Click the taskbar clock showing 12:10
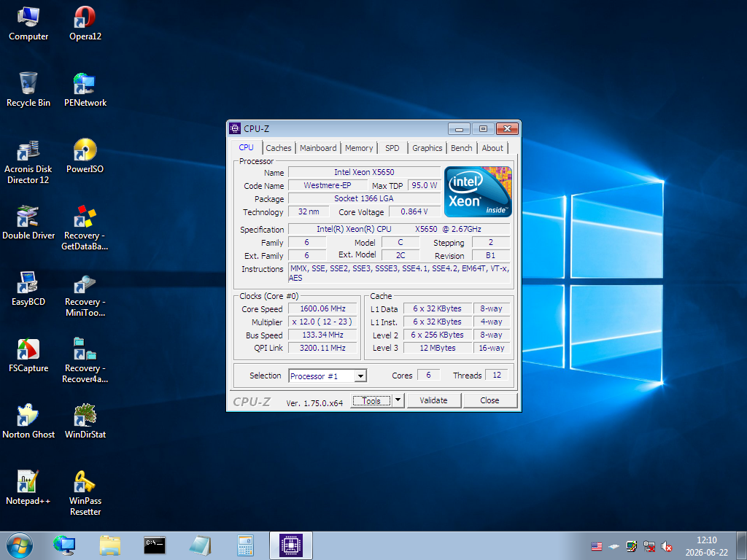This screenshot has width=747, height=560. coord(706,546)
